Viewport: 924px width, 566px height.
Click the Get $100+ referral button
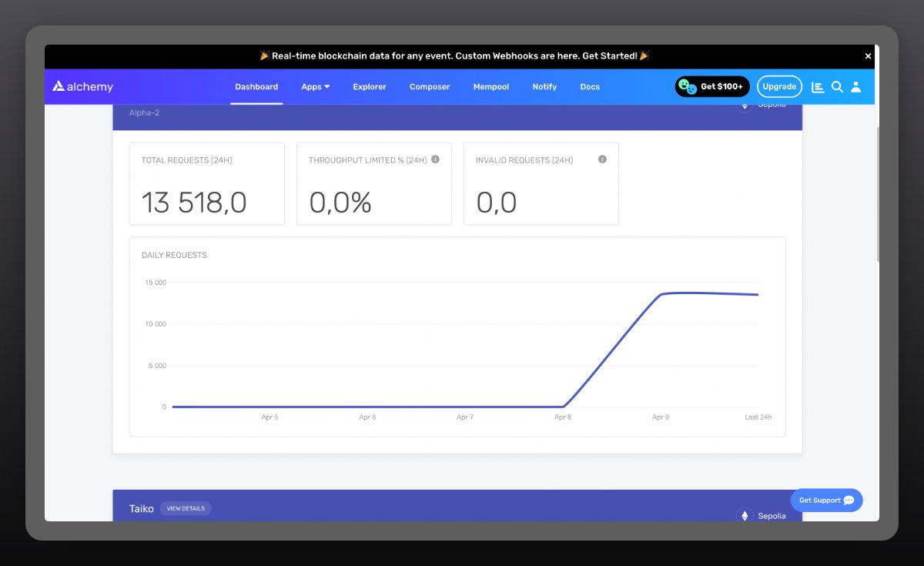pos(712,87)
